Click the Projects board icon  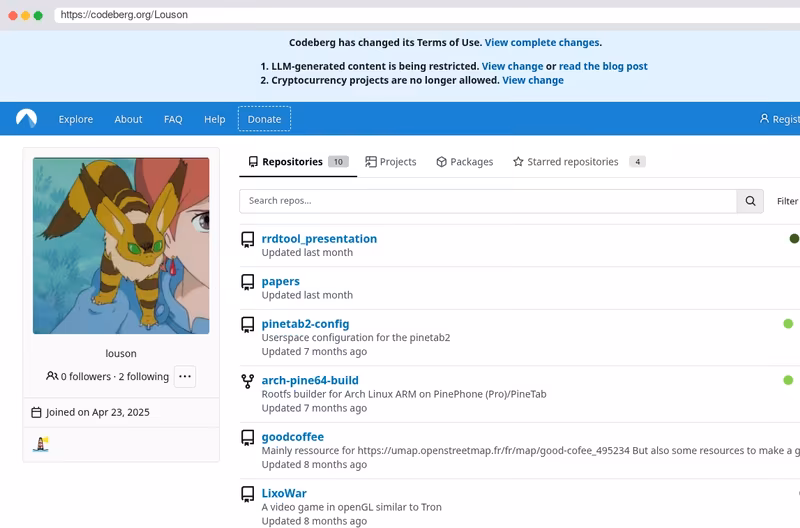click(371, 162)
